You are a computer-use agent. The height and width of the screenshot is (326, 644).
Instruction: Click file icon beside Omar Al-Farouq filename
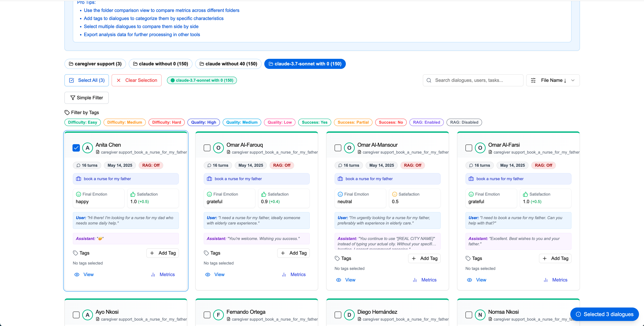tap(229, 152)
